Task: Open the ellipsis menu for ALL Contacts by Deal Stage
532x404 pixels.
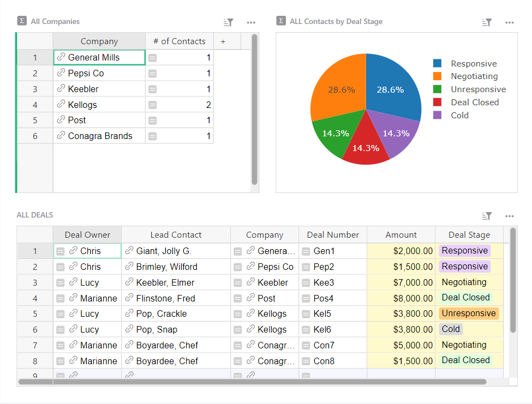Action: point(510,22)
